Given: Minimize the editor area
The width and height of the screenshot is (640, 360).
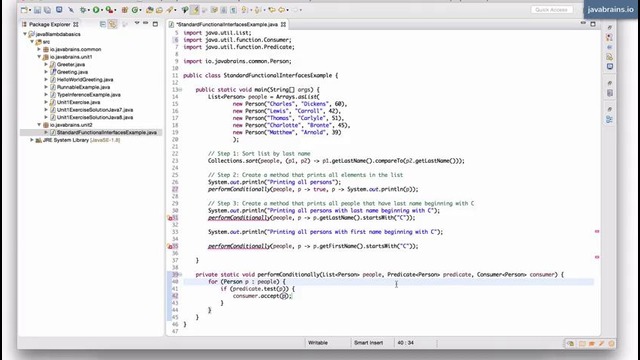Looking at the screenshot, I should [x=583, y=24].
